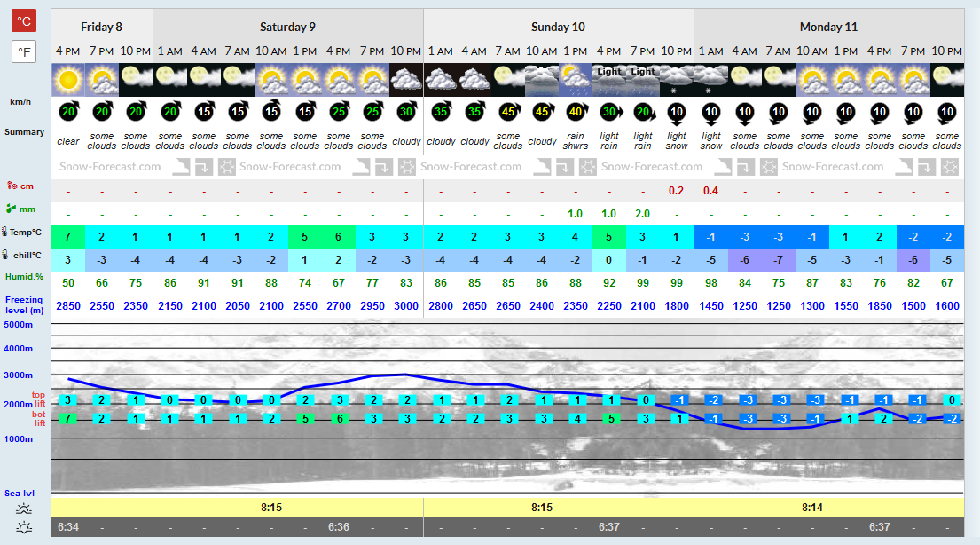
Task: Click Friday 10 PM moon-and-cloud weather icon
Action: 136,80
